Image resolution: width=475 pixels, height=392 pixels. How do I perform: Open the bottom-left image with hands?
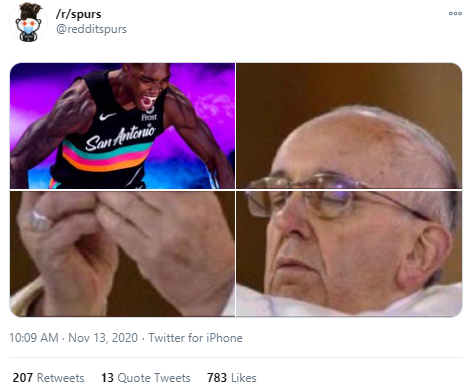point(122,254)
